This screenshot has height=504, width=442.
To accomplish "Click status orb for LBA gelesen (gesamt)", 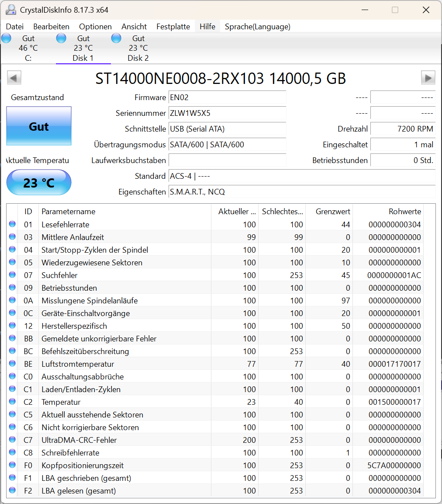I will tap(12, 490).
